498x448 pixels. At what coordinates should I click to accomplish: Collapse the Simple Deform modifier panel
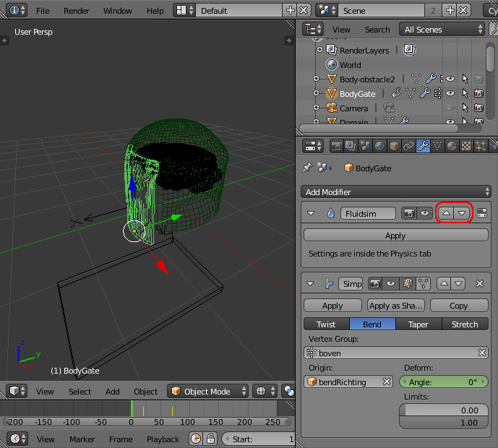pos(310,283)
